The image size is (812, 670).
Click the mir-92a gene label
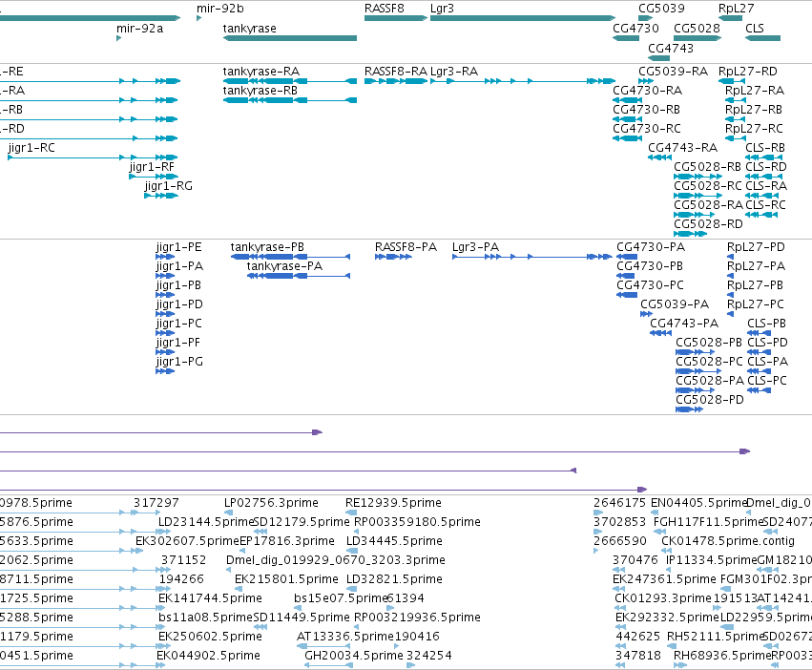click(140, 28)
